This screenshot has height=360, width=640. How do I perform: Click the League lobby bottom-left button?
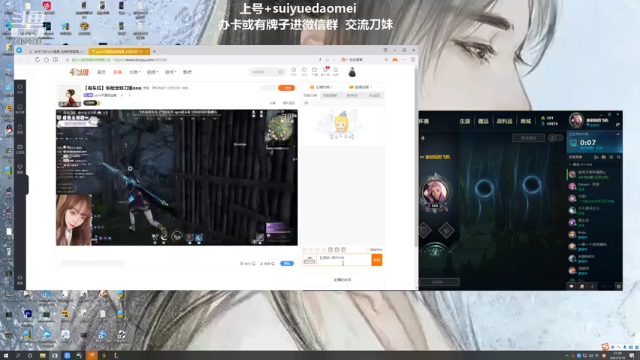439,282
